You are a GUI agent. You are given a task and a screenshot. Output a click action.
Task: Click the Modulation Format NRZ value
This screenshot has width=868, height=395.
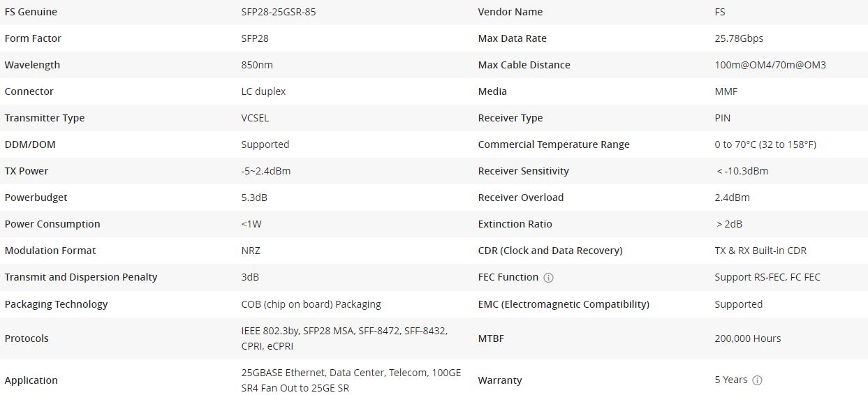point(251,251)
